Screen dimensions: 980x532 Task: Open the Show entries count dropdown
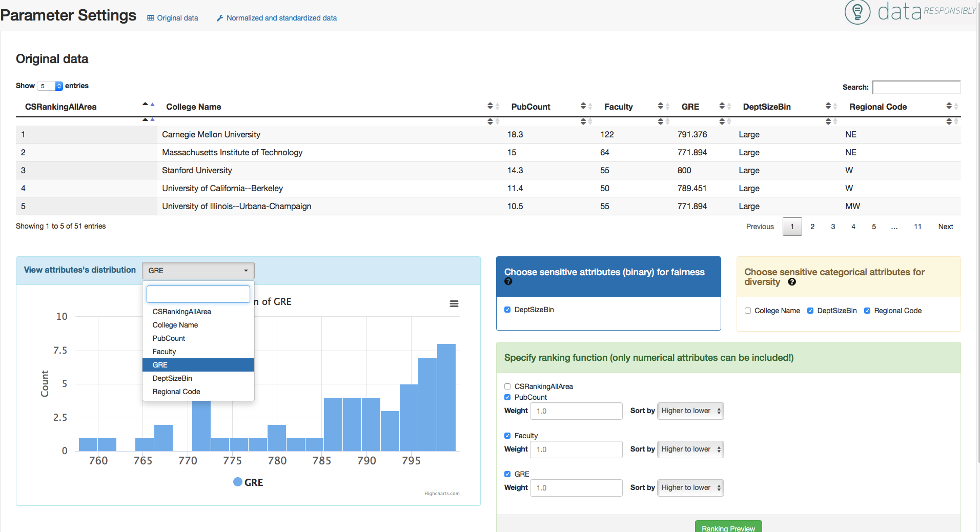[50, 86]
